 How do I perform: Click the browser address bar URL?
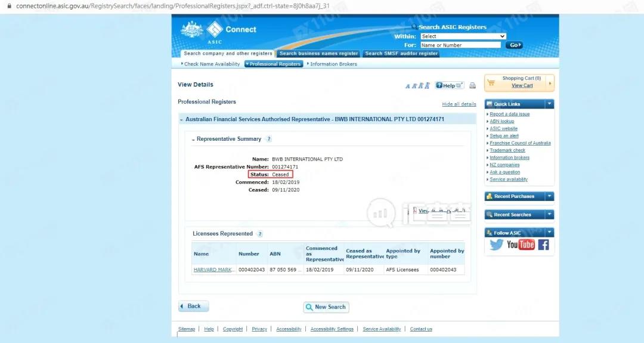tap(172, 6)
